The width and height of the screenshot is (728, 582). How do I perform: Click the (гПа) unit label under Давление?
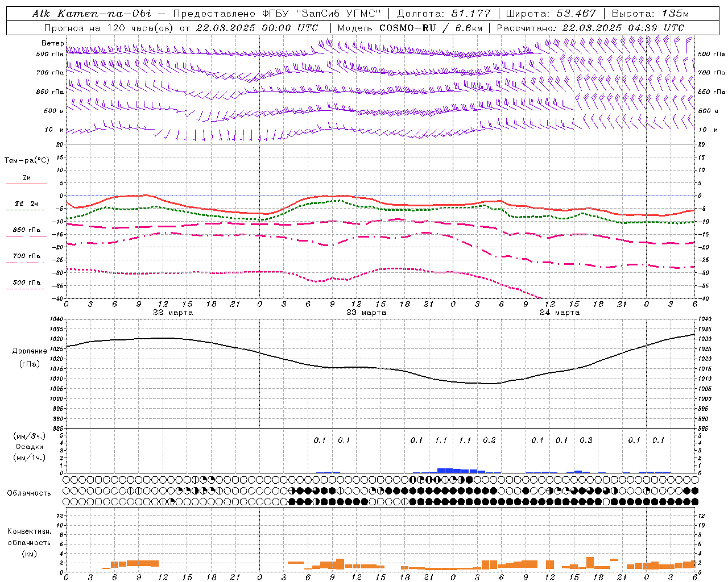coord(30,364)
